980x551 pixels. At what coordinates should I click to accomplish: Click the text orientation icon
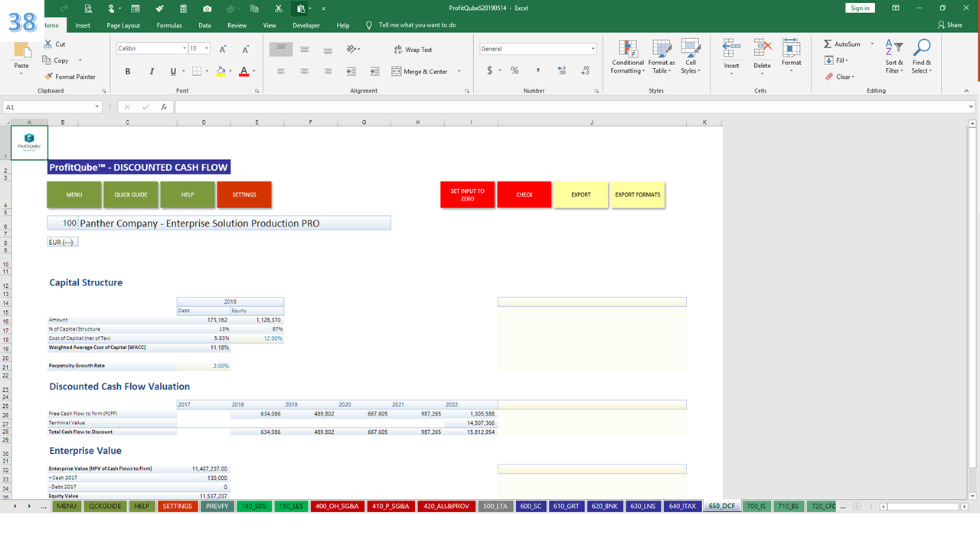tap(352, 49)
